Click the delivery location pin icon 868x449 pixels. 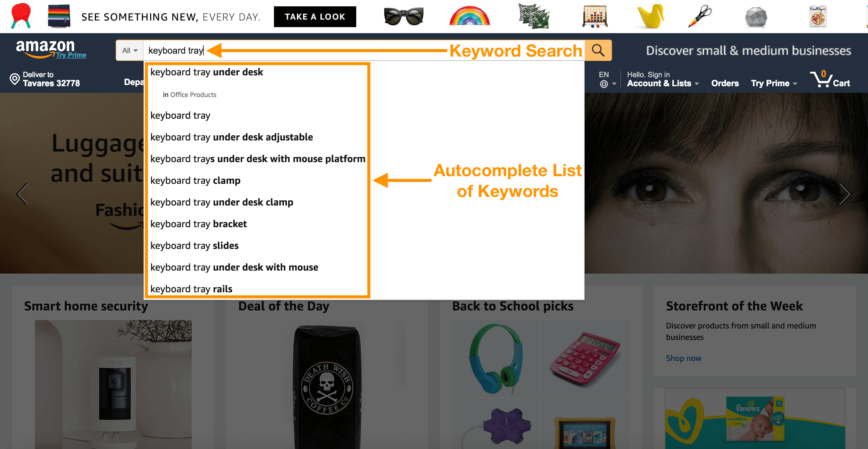pyautogui.click(x=14, y=79)
